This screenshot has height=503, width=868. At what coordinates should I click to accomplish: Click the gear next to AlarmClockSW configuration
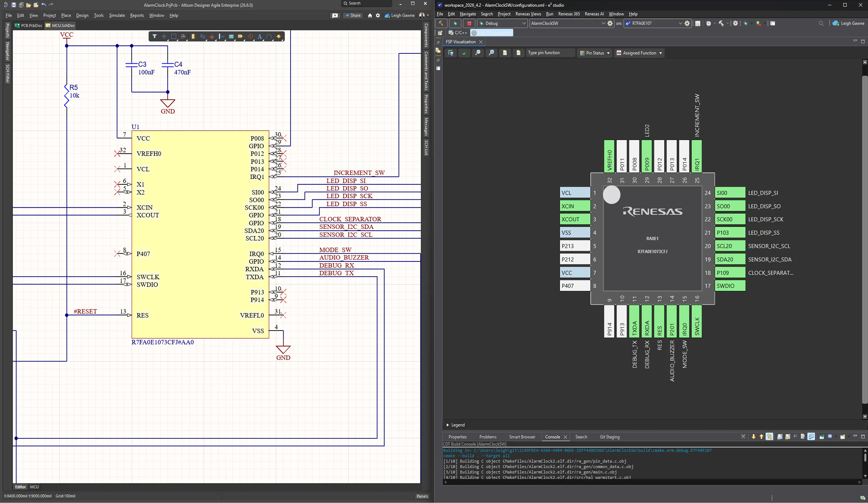point(610,23)
